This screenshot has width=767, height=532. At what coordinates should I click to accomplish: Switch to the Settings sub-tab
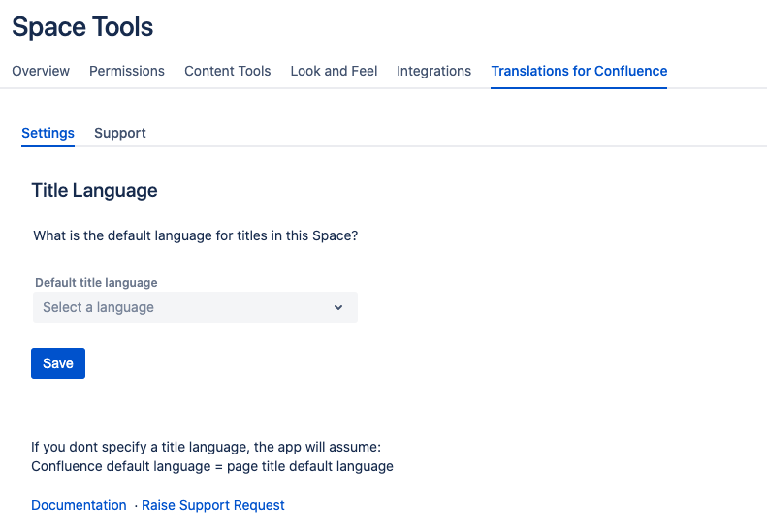48,133
